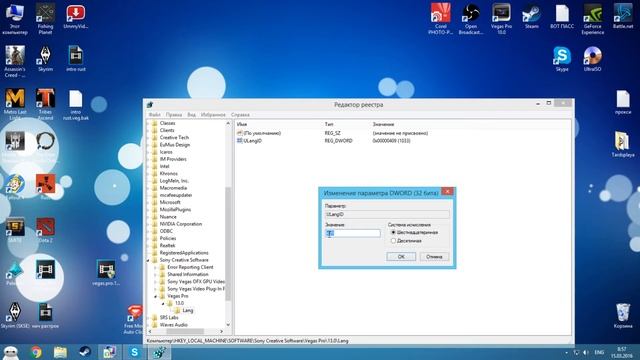Select the ULangID value entry
Screen dimensions: 640x360
pyautogui.click(x=252, y=141)
